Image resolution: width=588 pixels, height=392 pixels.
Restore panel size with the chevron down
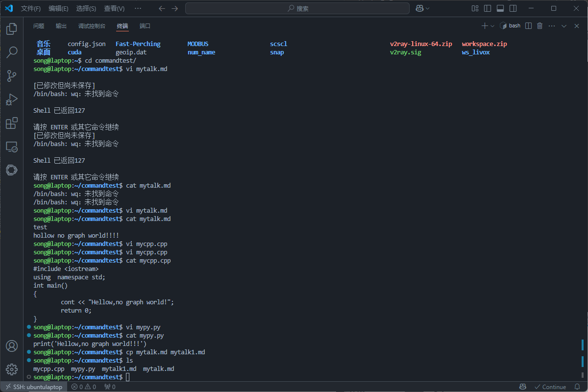pos(563,26)
